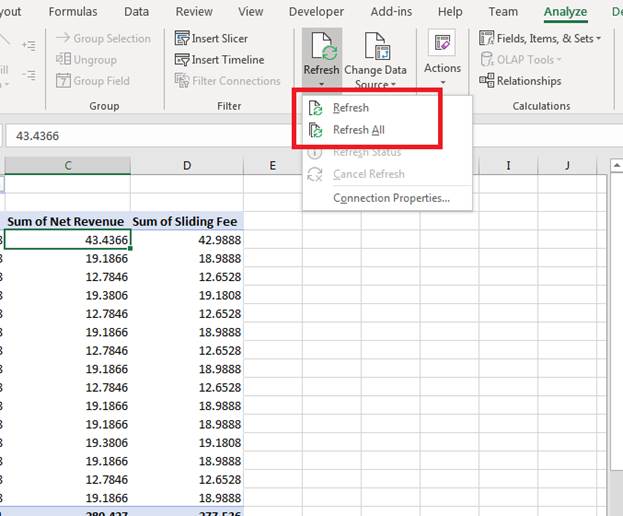
Task: Click the Ungroup icon
Action: click(63, 59)
